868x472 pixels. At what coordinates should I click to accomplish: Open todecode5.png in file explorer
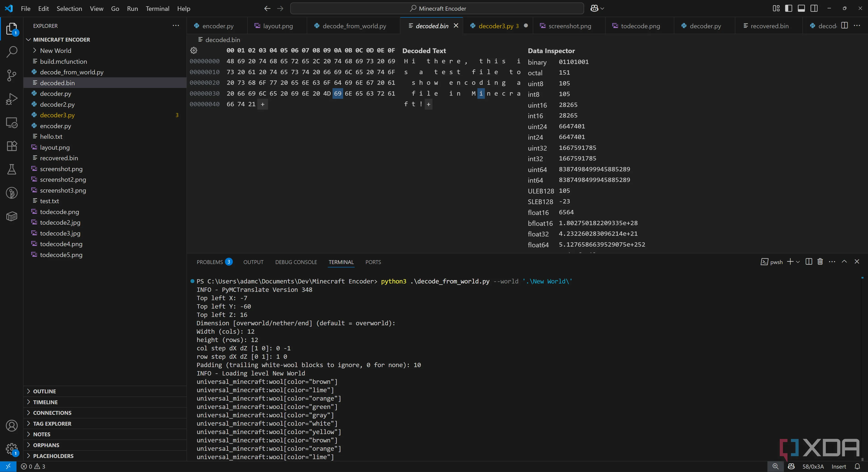(x=105, y=255)
